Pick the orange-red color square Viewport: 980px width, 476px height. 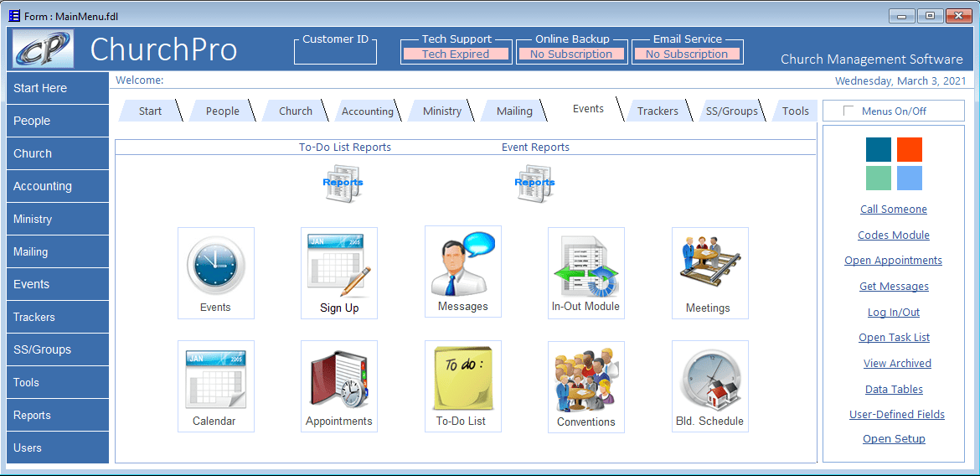[x=910, y=149]
